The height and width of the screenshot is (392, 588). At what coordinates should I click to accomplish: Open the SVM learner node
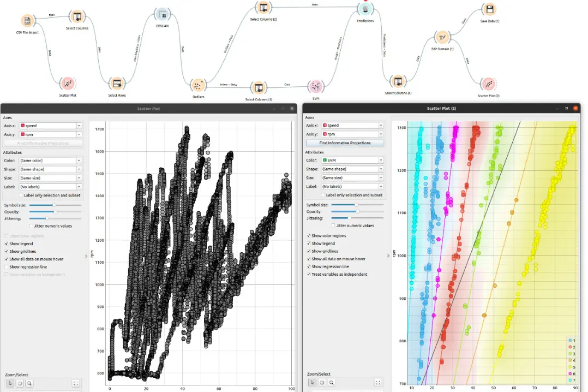pyautogui.click(x=316, y=87)
